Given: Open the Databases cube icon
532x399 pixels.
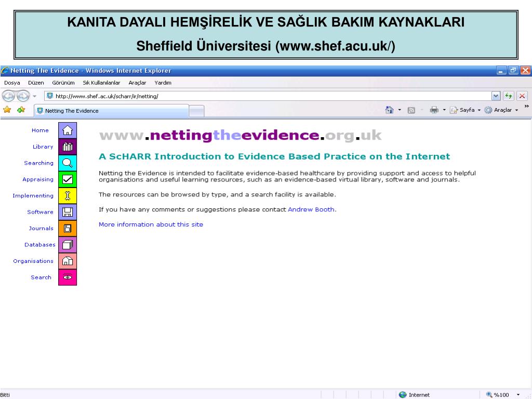Looking at the screenshot, I should pyautogui.click(x=68, y=245).
